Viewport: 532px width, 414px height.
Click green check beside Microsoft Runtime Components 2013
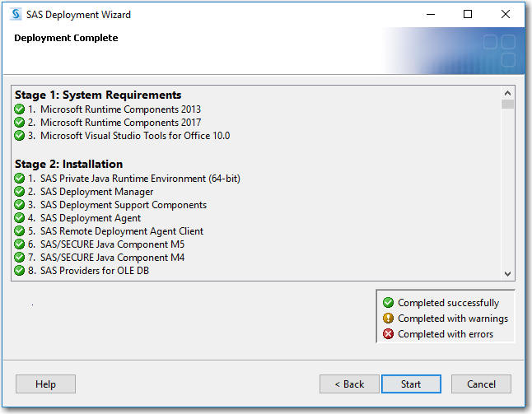click(x=20, y=109)
